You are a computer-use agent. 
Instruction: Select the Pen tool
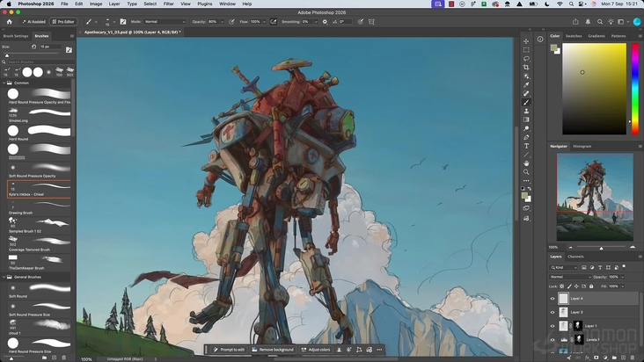coord(526,137)
